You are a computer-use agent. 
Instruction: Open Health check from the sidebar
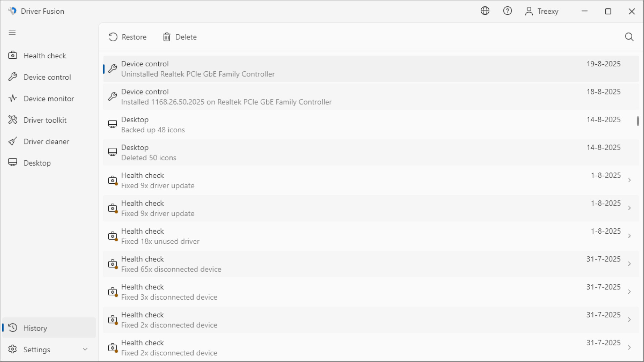point(45,55)
